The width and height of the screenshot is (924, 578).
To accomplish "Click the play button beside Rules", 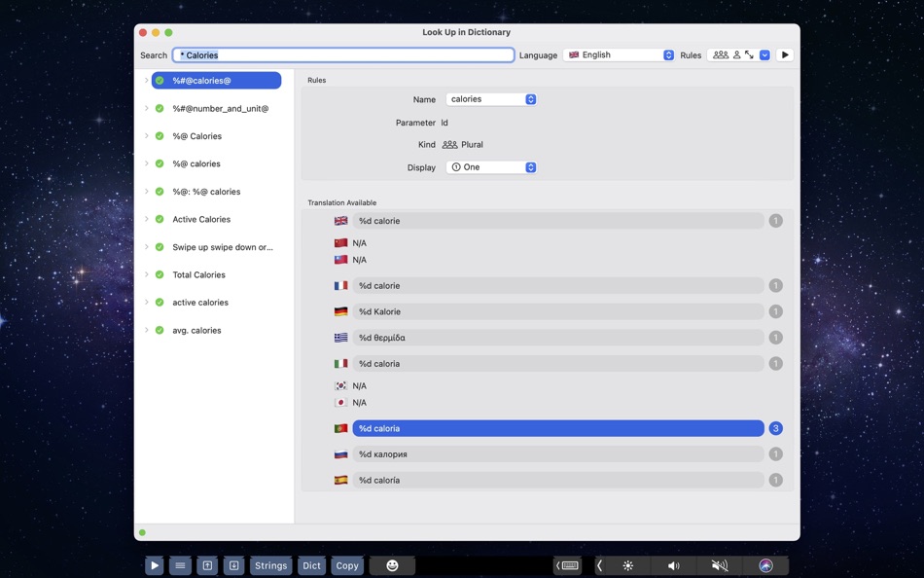I will pyautogui.click(x=784, y=54).
